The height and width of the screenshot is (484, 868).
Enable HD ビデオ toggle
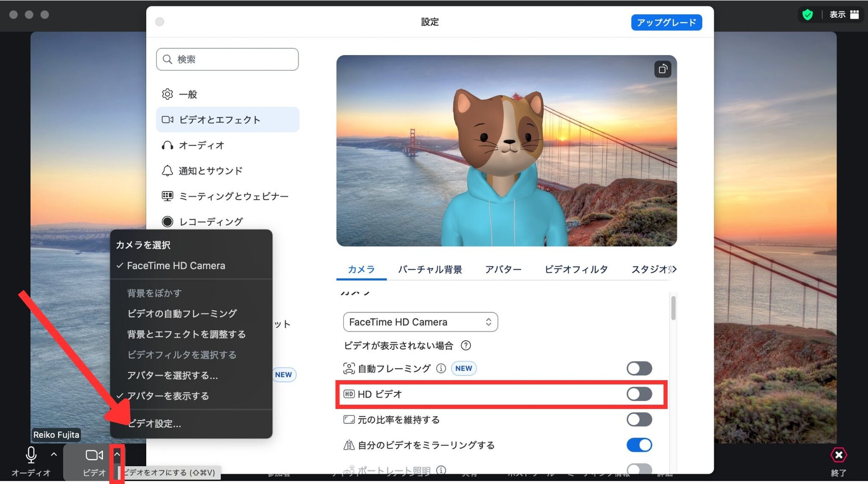(x=639, y=394)
